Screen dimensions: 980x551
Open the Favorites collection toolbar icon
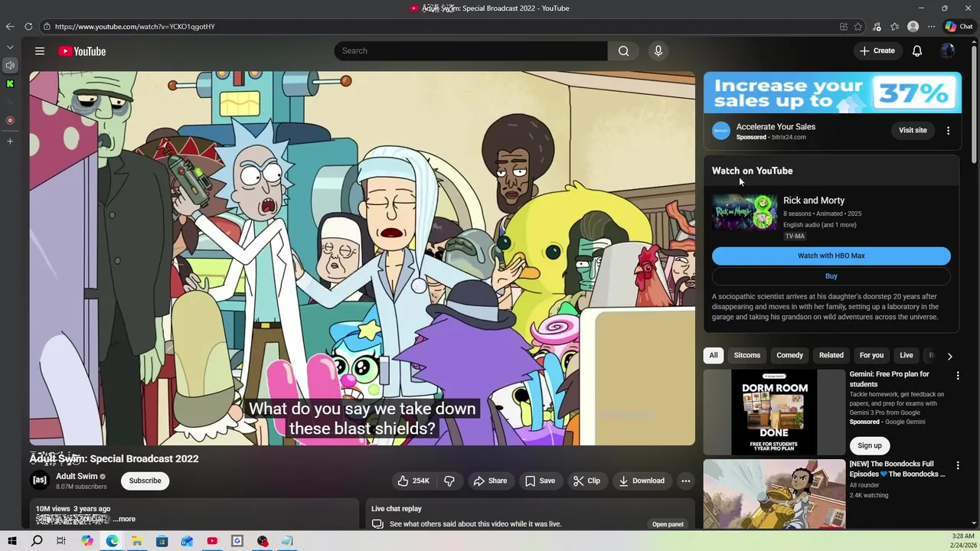click(x=894, y=27)
